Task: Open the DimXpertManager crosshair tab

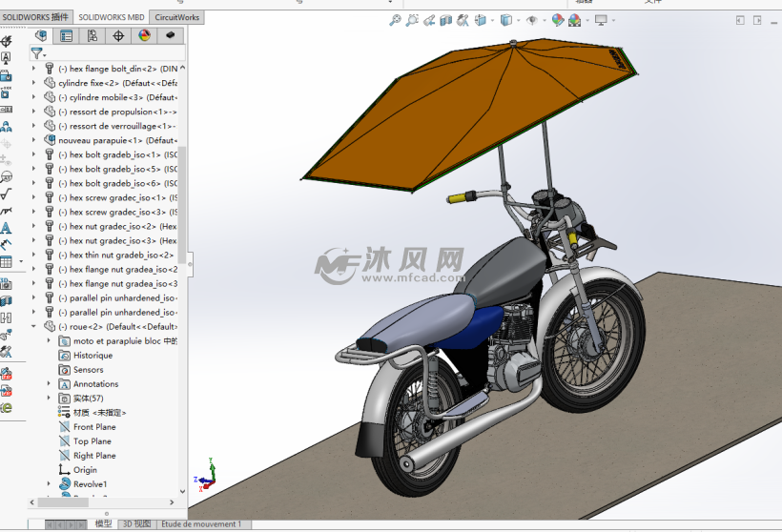Action: pyautogui.click(x=118, y=36)
